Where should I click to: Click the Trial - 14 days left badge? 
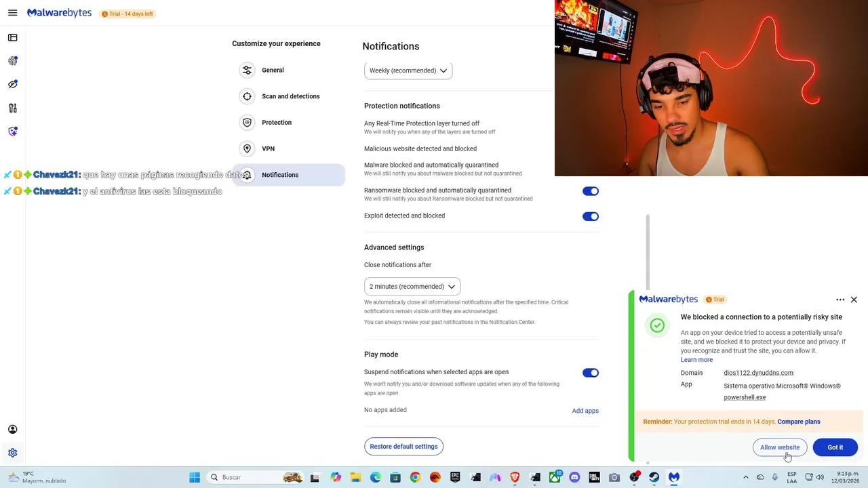point(127,14)
